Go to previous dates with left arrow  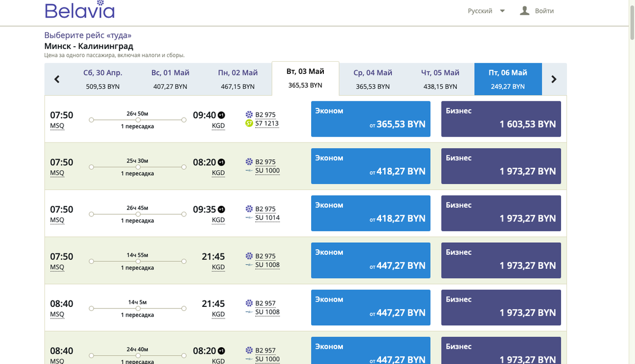pos(57,80)
